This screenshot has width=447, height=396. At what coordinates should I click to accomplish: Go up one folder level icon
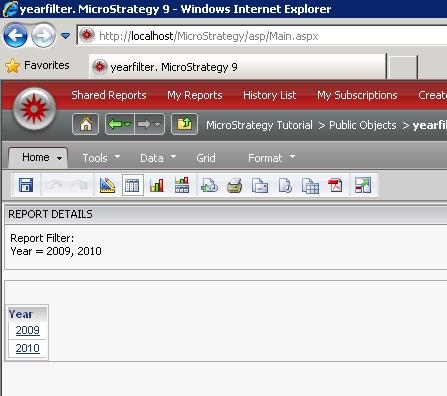pyautogui.click(x=184, y=124)
